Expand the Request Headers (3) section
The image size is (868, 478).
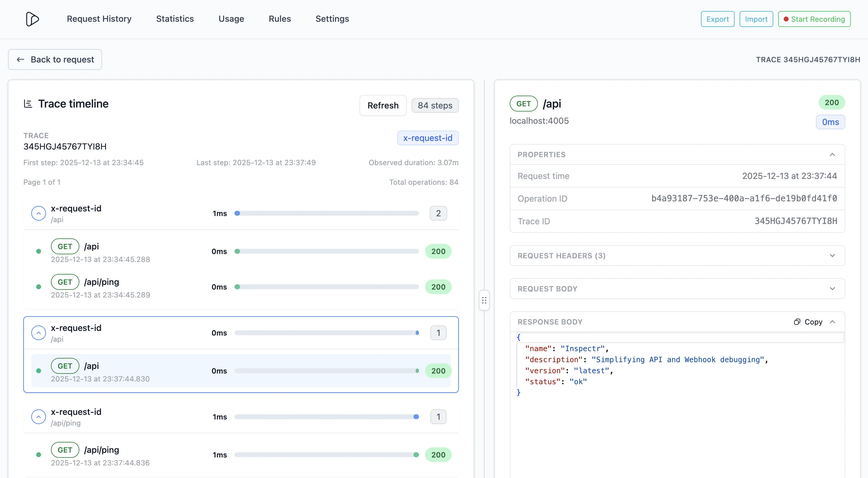coord(832,256)
